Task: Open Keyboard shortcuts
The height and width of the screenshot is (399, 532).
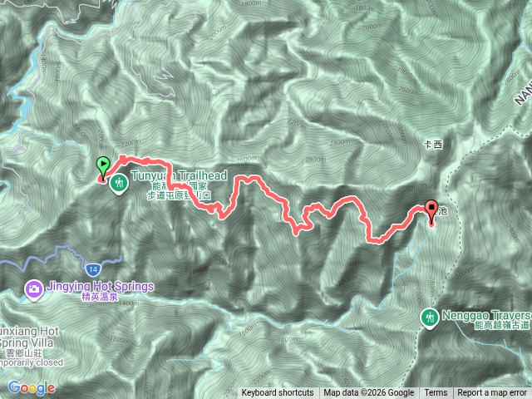Action: click(278, 393)
